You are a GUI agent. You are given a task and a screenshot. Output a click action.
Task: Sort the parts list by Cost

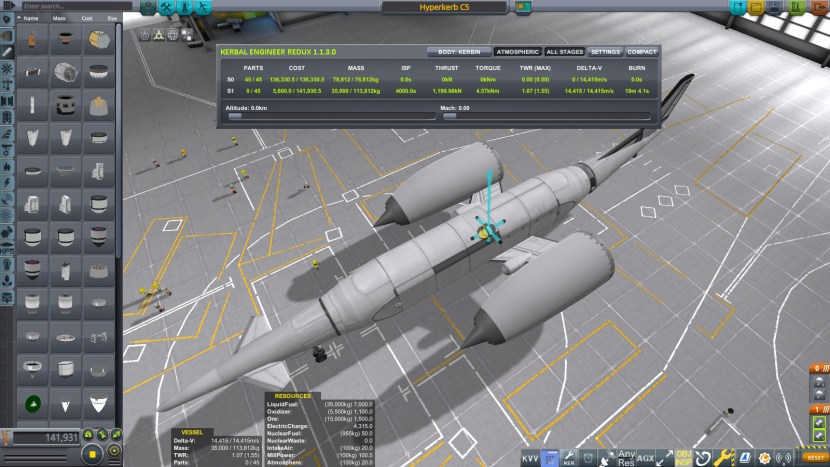coord(85,18)
